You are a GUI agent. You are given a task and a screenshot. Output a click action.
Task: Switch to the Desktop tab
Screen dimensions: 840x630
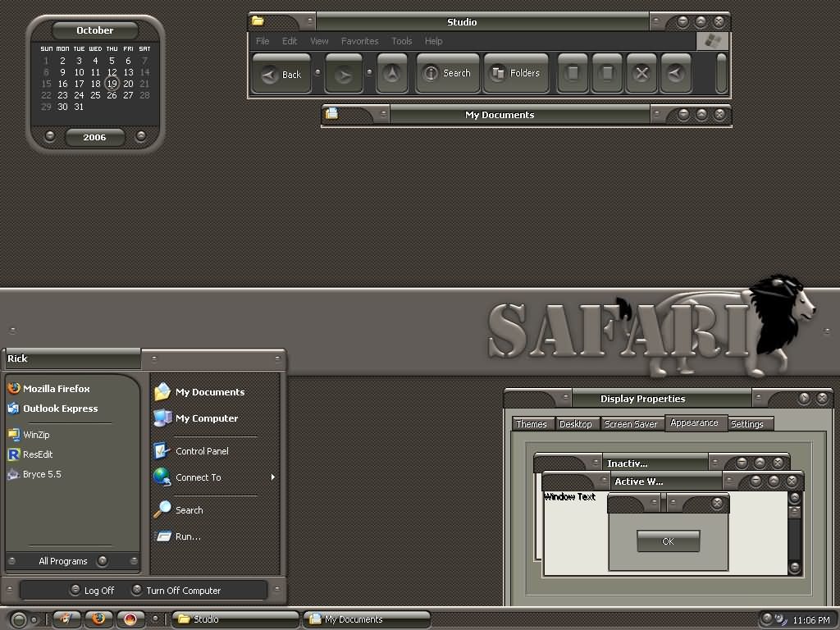coord(576,424)
